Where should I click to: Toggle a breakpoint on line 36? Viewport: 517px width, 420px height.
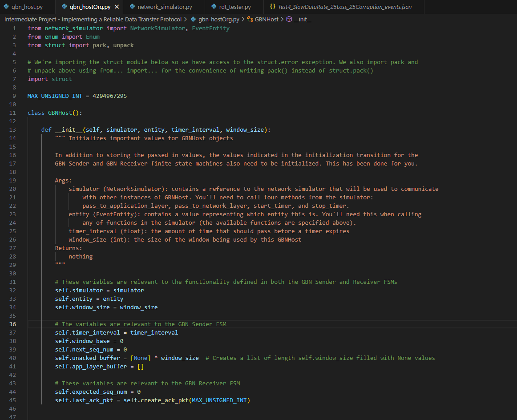click(x=5, y=324)
